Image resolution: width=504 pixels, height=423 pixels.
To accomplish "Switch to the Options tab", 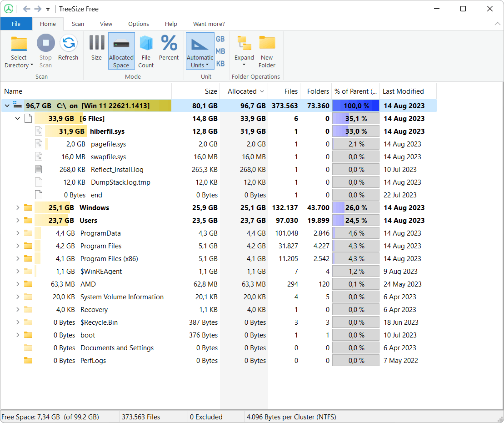I will (139, 24).
